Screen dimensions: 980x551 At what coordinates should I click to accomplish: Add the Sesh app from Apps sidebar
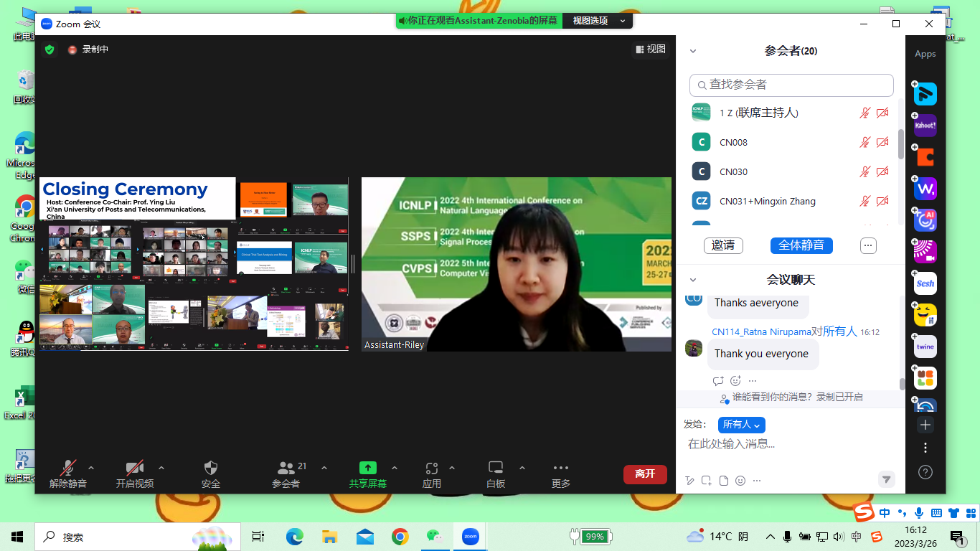tap(925, 283)
